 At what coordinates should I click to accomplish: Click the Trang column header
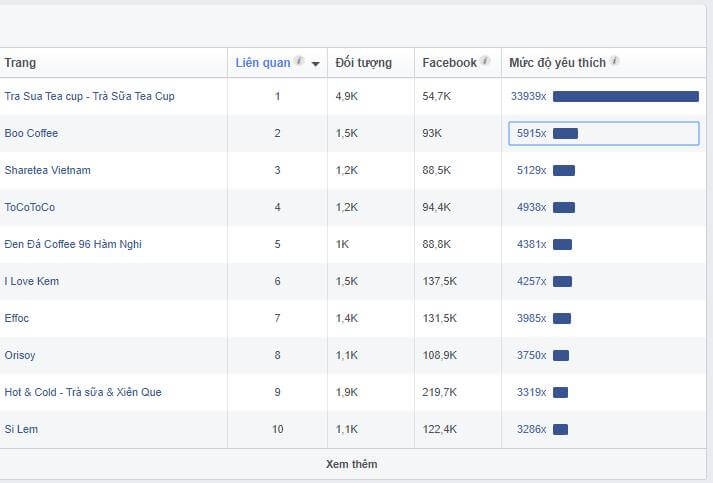point(20,63)
